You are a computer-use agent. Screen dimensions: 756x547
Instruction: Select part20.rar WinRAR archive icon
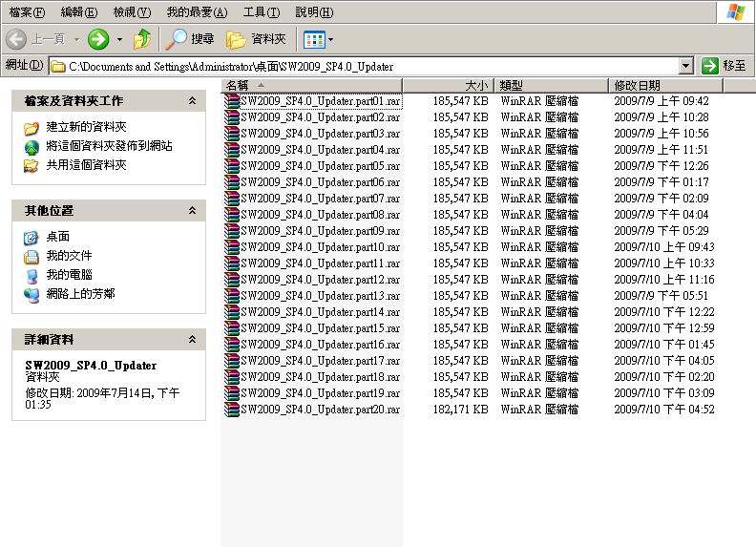point(232,410)
